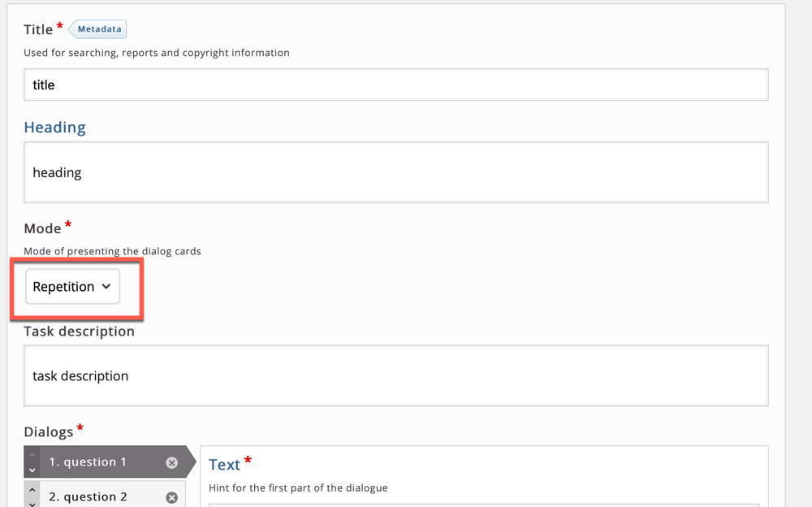Image resolution: width=812 pixels, height=507 pixels.
Task: Select the 1. question 1 dialog tab
Action: (x=110, y=461)
